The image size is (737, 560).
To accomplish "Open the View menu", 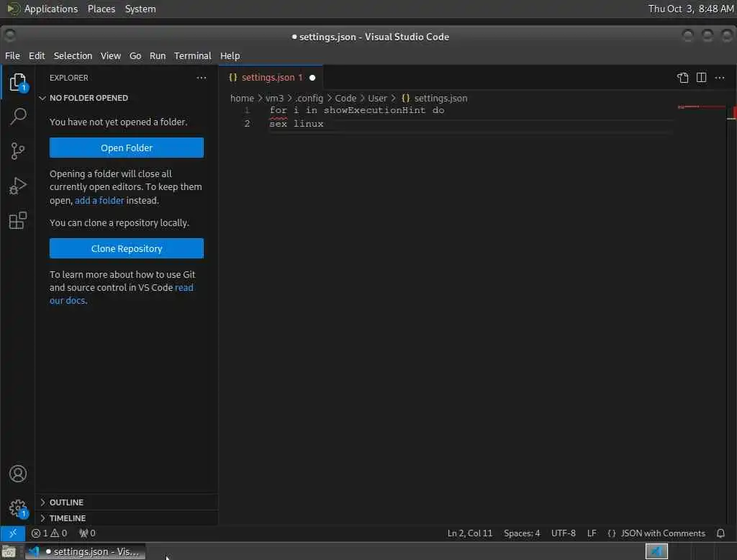I will 110,55.
